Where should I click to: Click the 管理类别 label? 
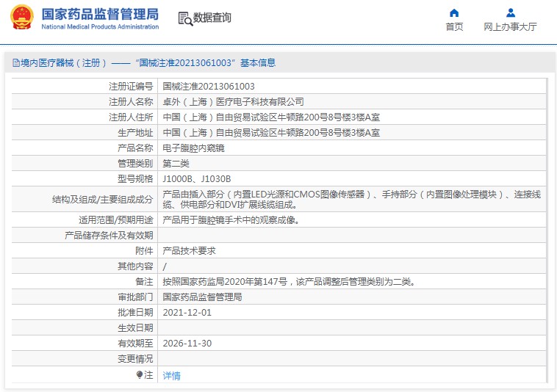[135, 164]
